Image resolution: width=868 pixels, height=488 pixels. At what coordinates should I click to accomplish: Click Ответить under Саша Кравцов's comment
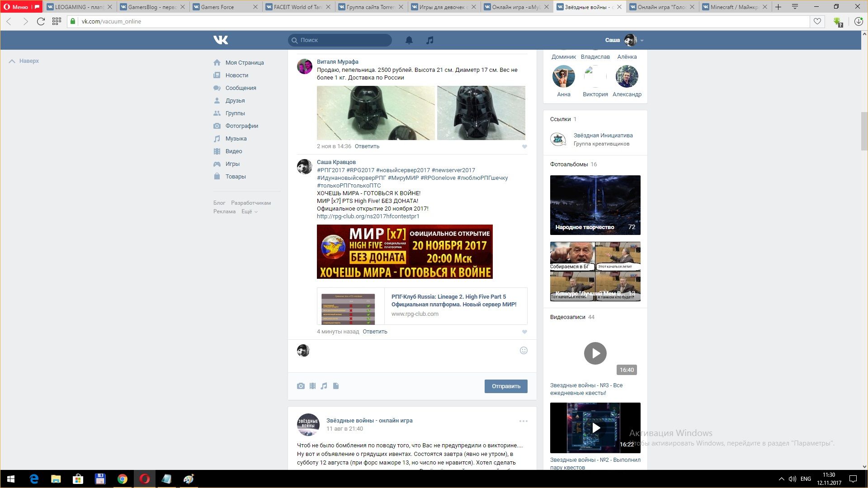click(x=375, y=332)
